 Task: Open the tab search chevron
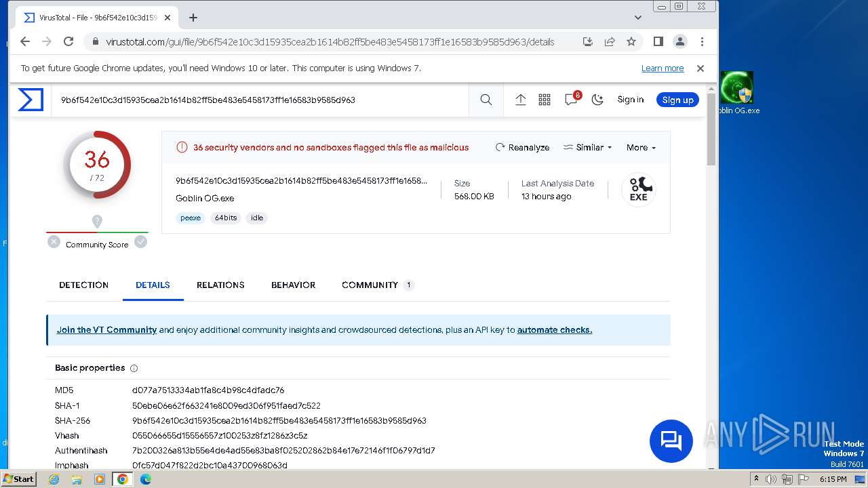coord(637,18)
